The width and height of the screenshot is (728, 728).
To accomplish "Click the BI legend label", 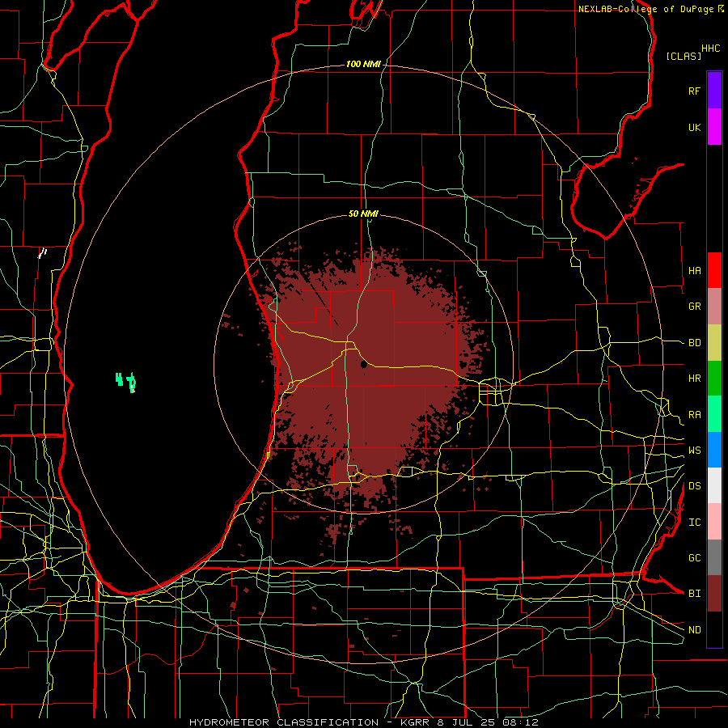I will coord(694,594).
